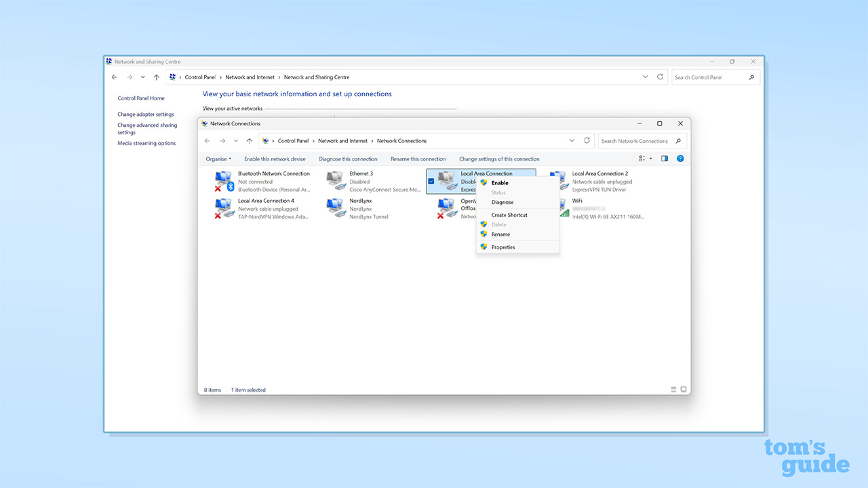Select the Bluetooth Network Connection adapter icon
Image resolution: width=868 pixels, height=488 pixels.
(224, 182)
